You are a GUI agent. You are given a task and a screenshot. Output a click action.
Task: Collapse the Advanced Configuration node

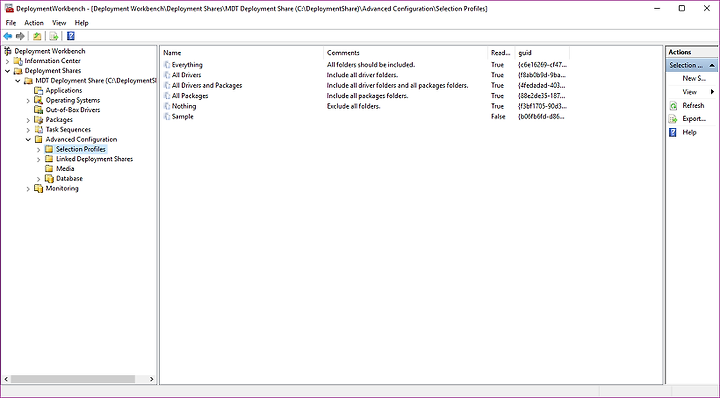coord(28,140)
